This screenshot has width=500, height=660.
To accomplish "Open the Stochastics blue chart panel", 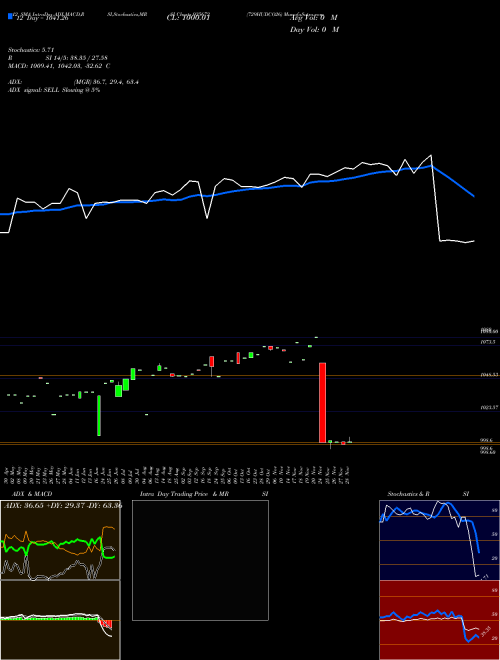I will point(439,540).
